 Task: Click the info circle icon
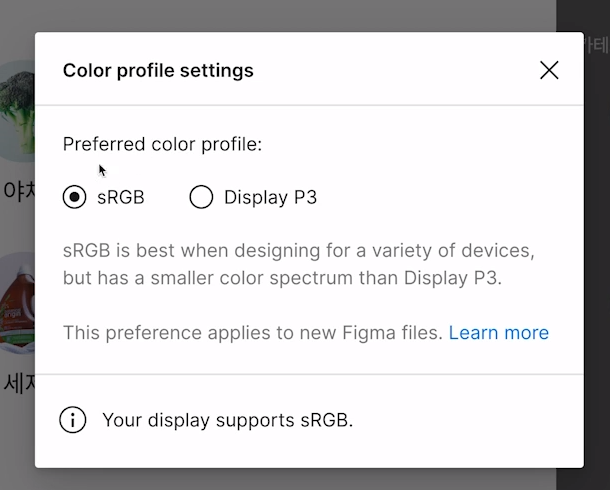[x=73, y=420]
